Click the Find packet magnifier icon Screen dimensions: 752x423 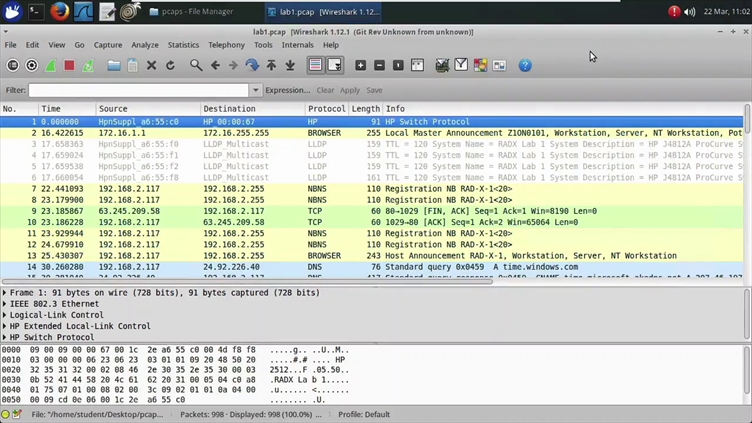[196, 65]
